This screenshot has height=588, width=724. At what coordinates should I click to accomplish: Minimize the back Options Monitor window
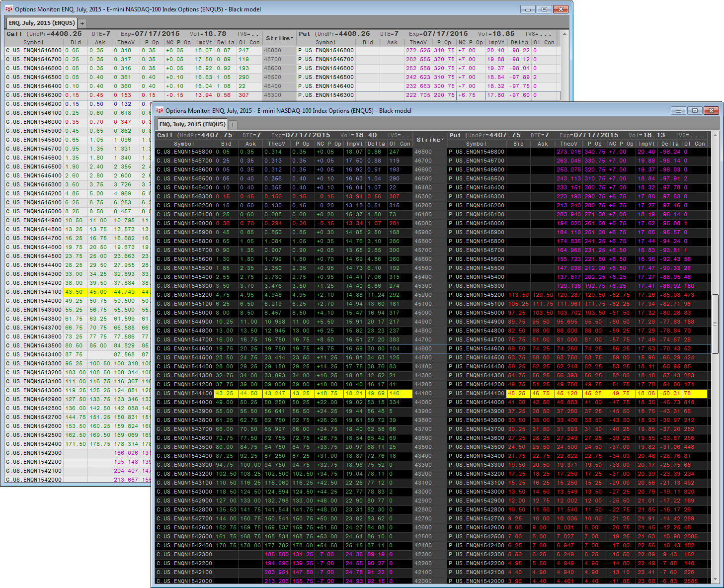528,9
